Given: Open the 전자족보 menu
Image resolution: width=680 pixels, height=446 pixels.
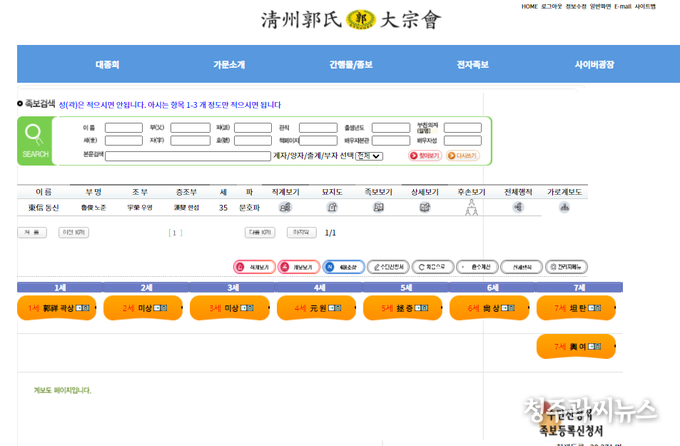Looking at the screenshot, I should (x=472, y=64).
